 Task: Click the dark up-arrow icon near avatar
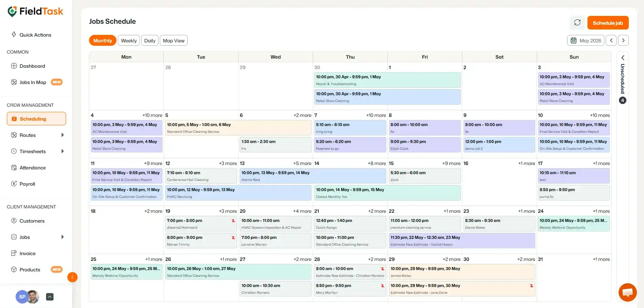click(x=50, y=297)
